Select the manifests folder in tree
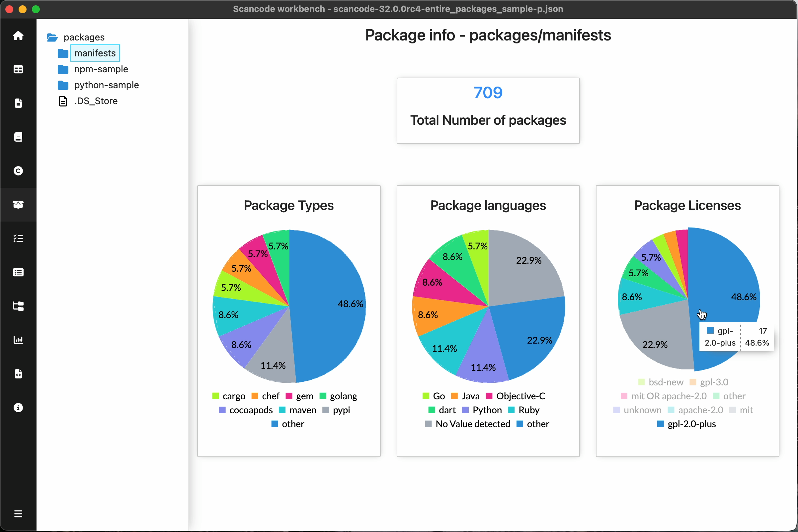Screen dimensions: 798x532 point(95,53)
